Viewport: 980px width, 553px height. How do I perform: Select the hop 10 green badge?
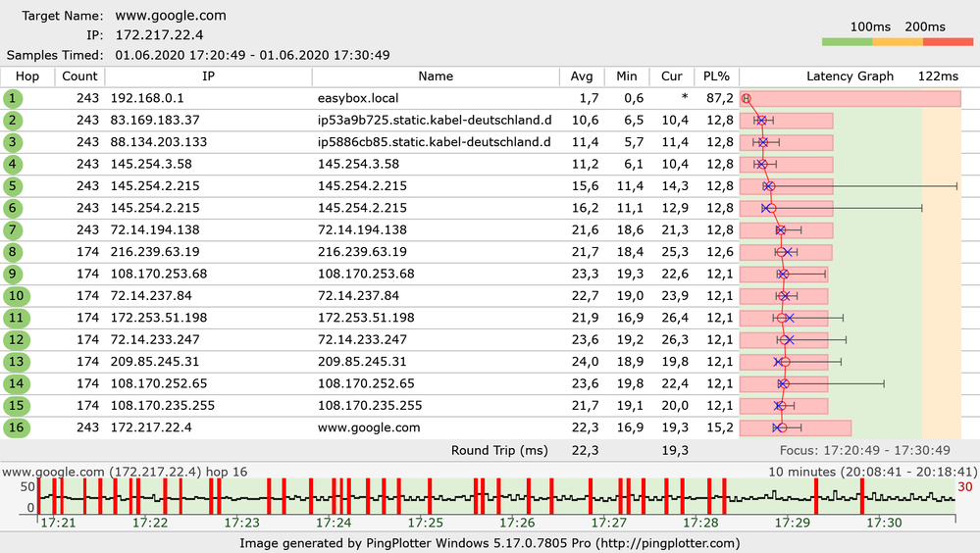click(x=17, y=296)
